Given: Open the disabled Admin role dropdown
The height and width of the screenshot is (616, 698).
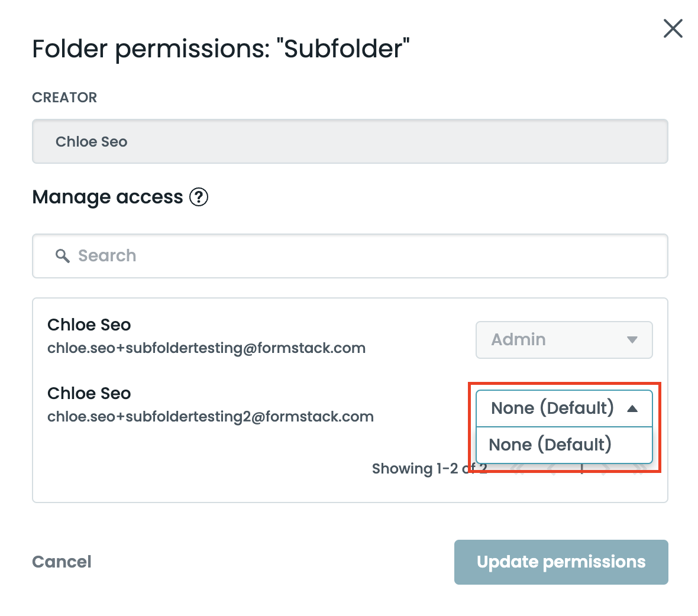Looking at the screenshot, I should [564, 340].
